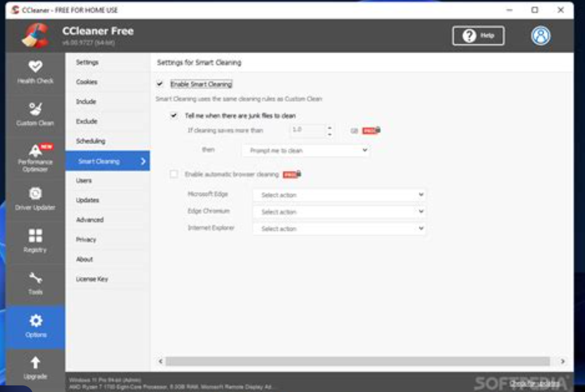The image size is (585, 392).
Task: Toggle Enable Smart Cleaning checkbox
Action: pos(160,84)
